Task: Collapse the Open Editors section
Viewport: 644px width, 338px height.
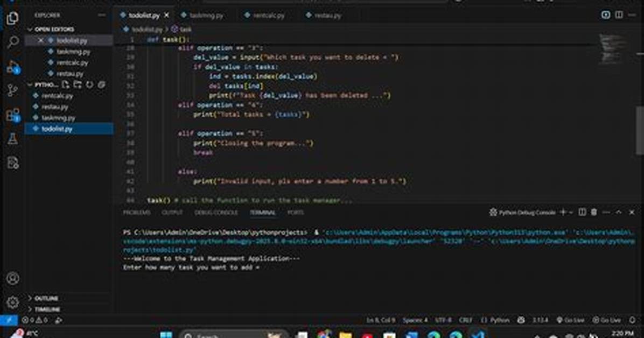Action: coord(54,29)
